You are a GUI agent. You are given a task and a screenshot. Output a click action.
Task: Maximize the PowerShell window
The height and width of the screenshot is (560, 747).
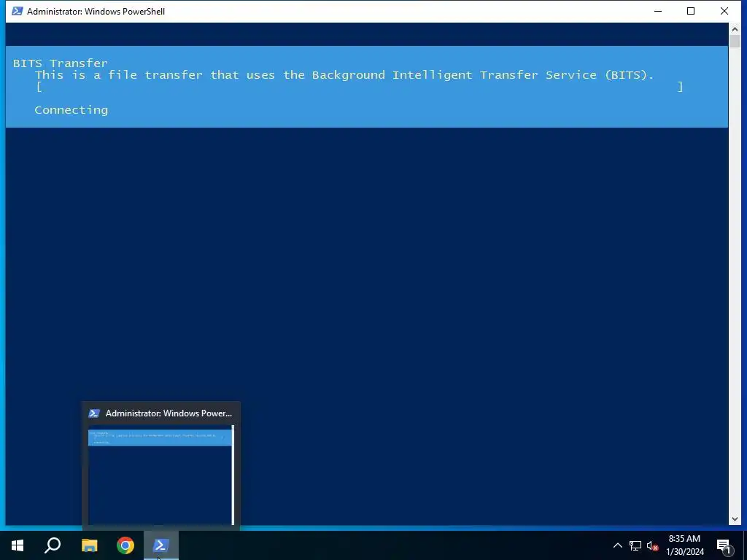click(691, 11)
